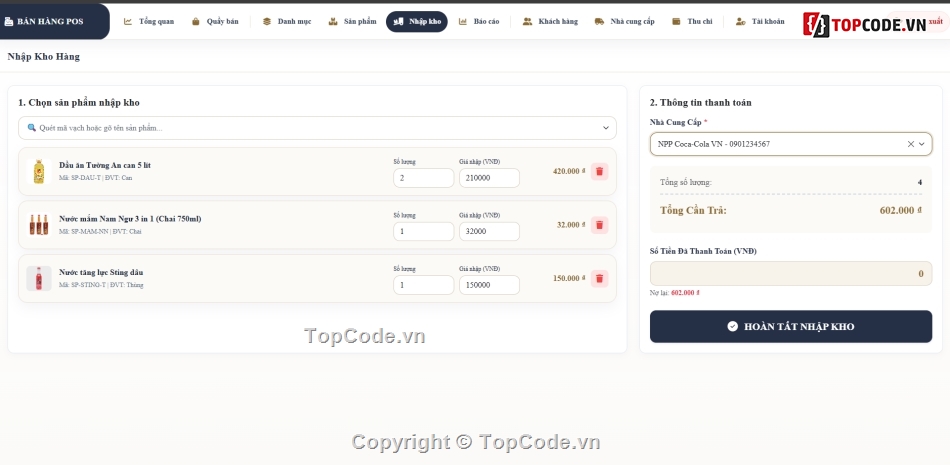Click product name Nước mắm Nam Ngư 3 in 1

pos(130,219)
